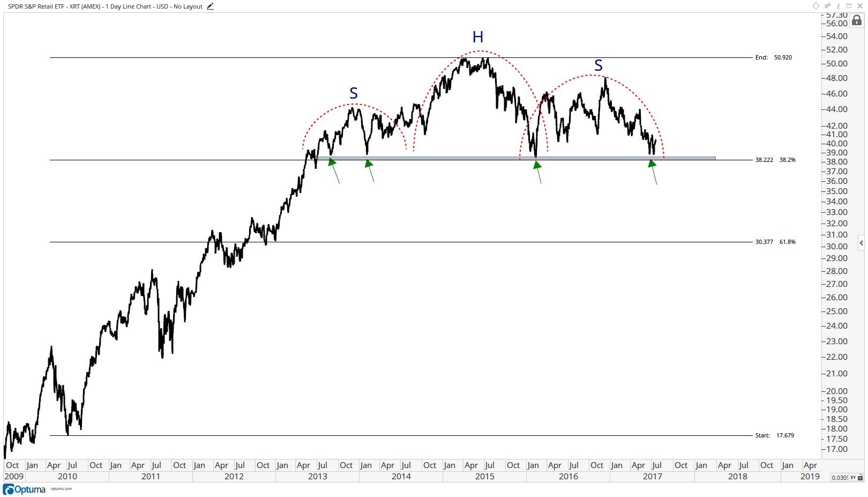Maximize the chart panel
The height and width of the screenshot is (497, 868).
[x=849, y=6]
